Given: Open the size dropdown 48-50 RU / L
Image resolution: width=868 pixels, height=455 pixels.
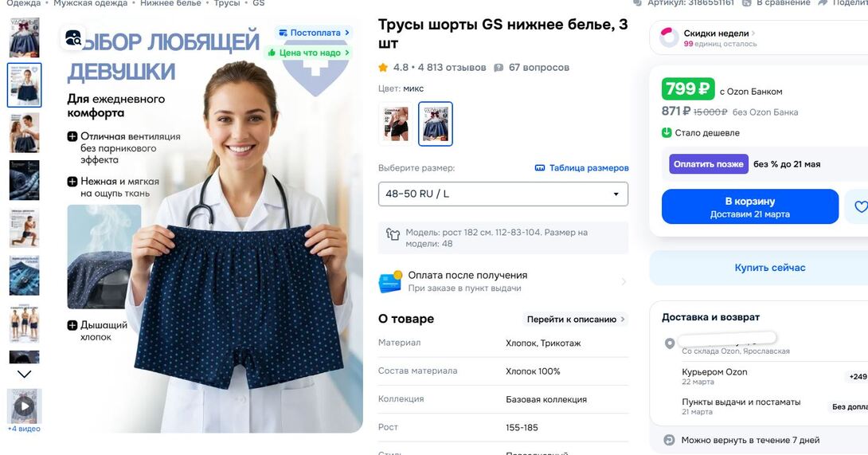Looking at the screenshot, I should [x=503, y=194].
